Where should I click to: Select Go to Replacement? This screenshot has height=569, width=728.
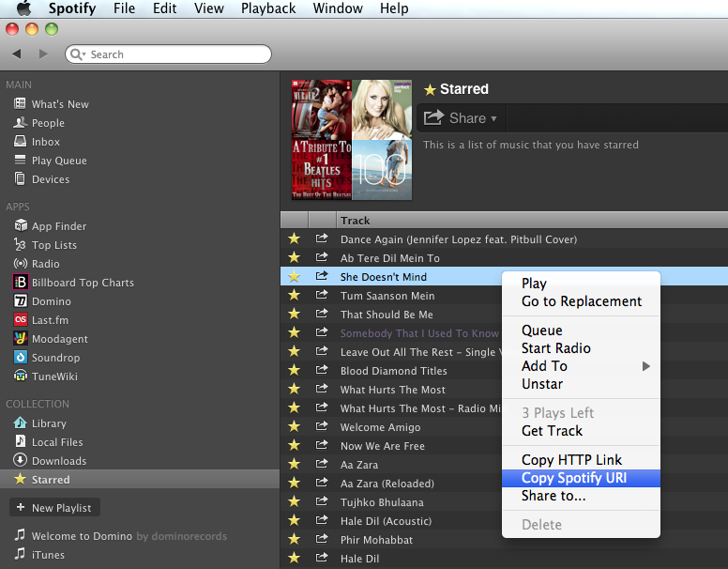581,301
